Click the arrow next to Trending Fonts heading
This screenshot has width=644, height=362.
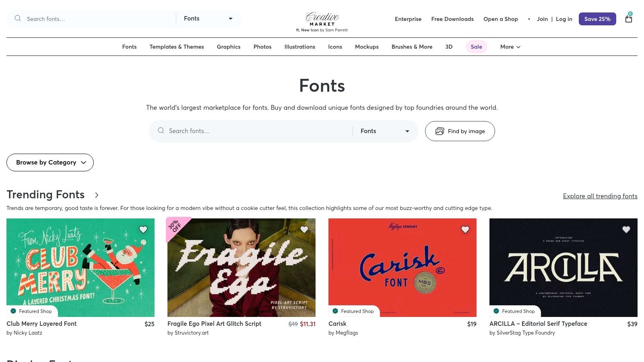pyautogui.click(x=97, y=195)
